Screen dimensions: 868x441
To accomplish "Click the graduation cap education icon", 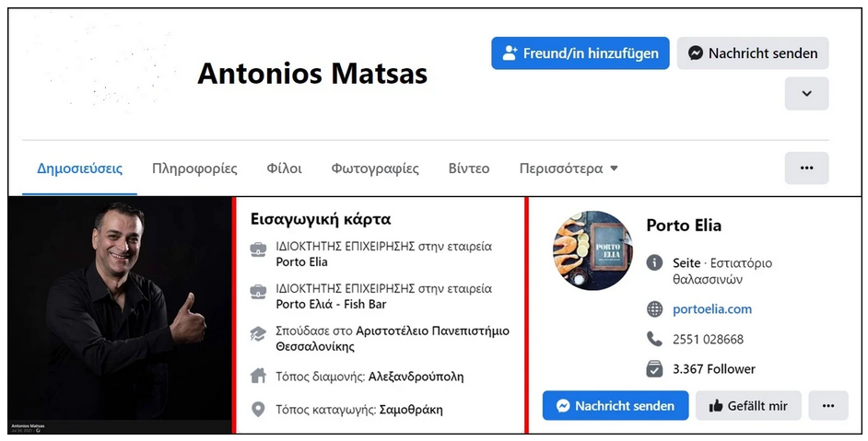I will click(x=259, y=333).
